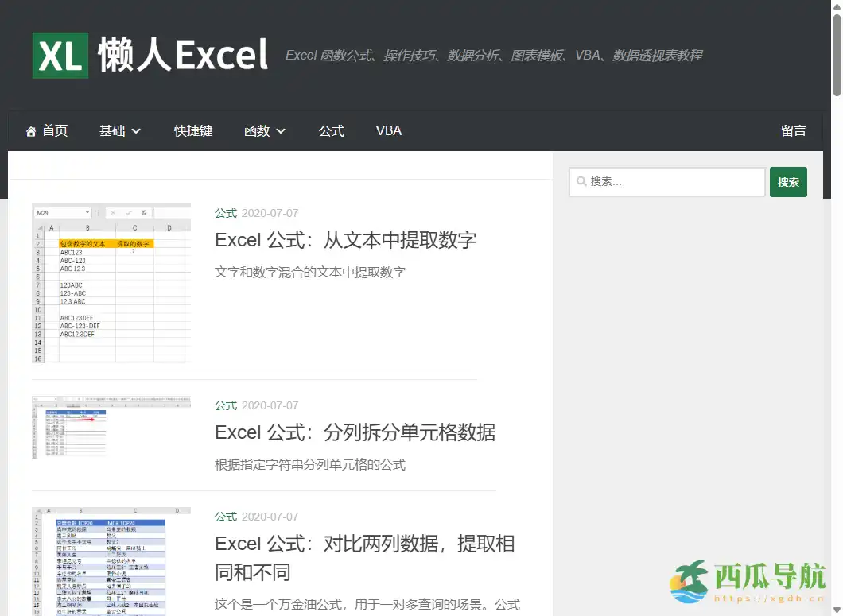Viewport: 843px width, 616px height.
Task: Open article 从文本中提取数字
Action: point(345,239)
